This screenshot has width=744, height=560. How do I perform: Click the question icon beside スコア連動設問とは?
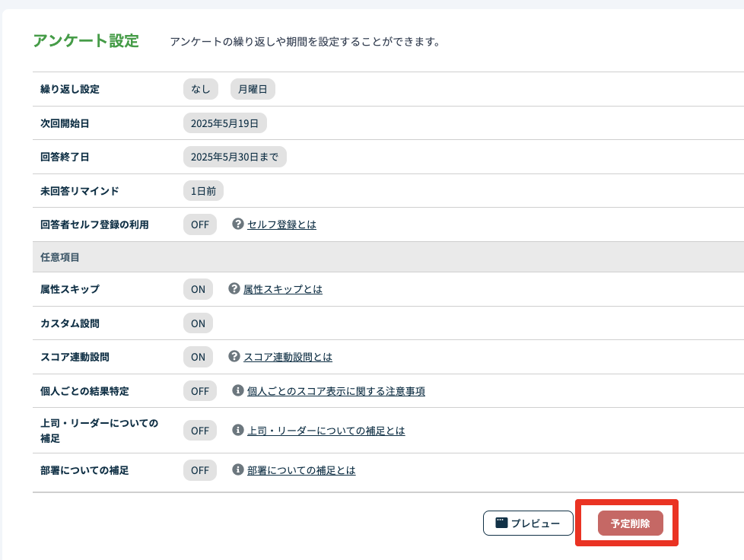click(234, 356)
